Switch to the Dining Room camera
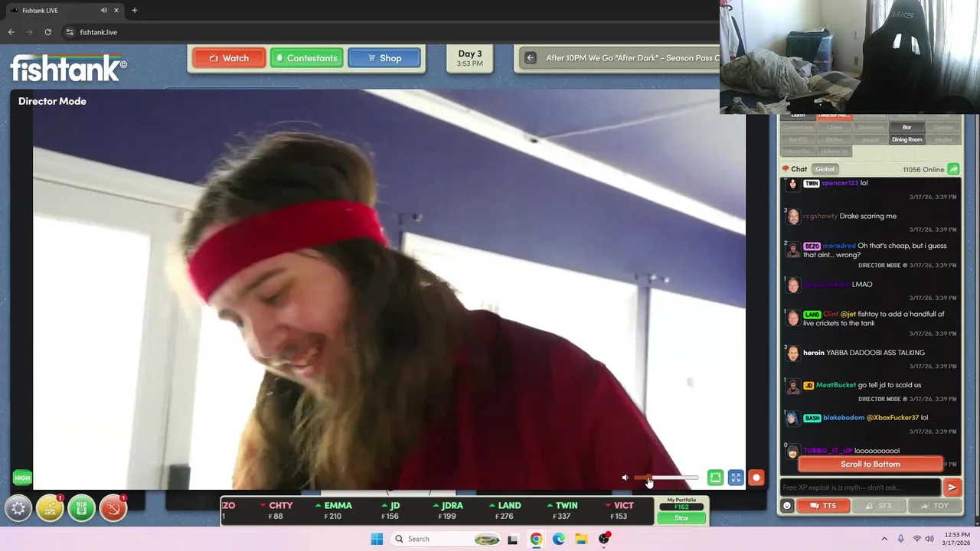 tap(906, 139)
